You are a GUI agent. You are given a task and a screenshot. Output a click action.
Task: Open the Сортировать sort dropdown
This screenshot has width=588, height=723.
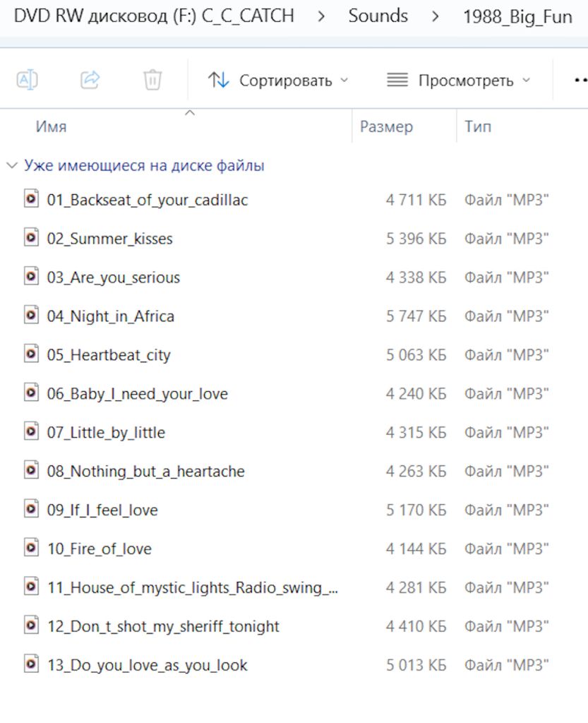(278, 80)
